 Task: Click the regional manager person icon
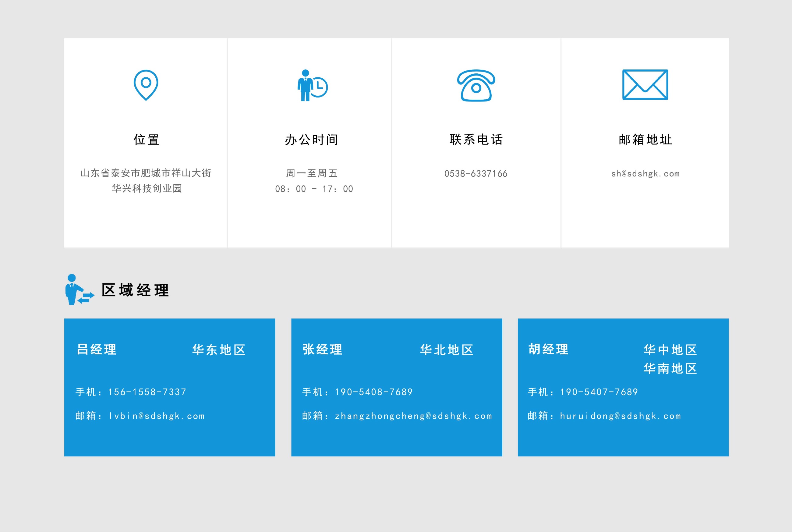[80, 289]
